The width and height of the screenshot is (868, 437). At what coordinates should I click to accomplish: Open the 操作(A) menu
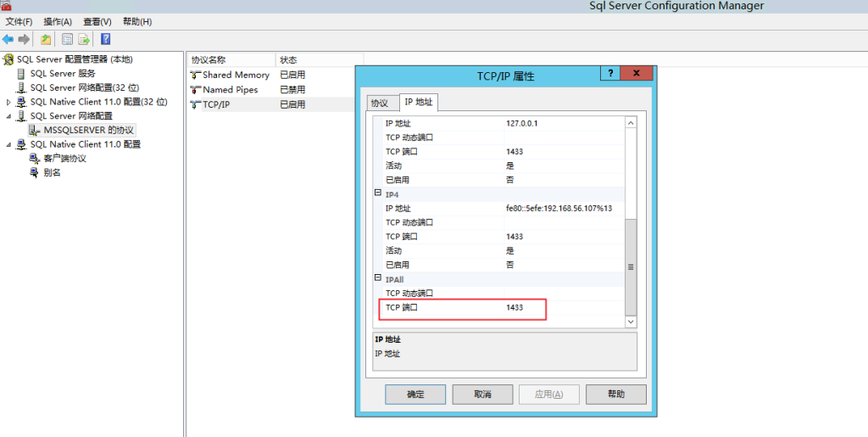tap(58, 21)
